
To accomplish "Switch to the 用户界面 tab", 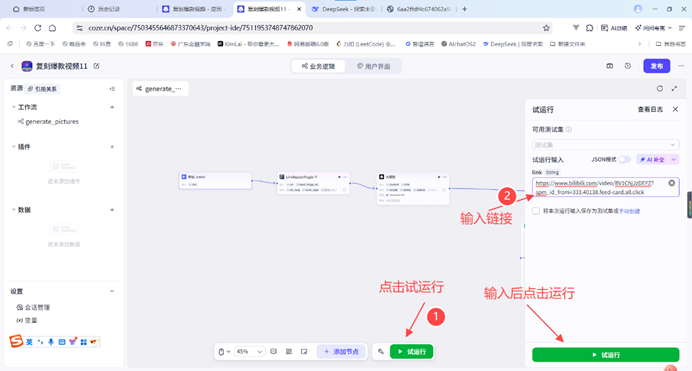I will tap(373, 66).
